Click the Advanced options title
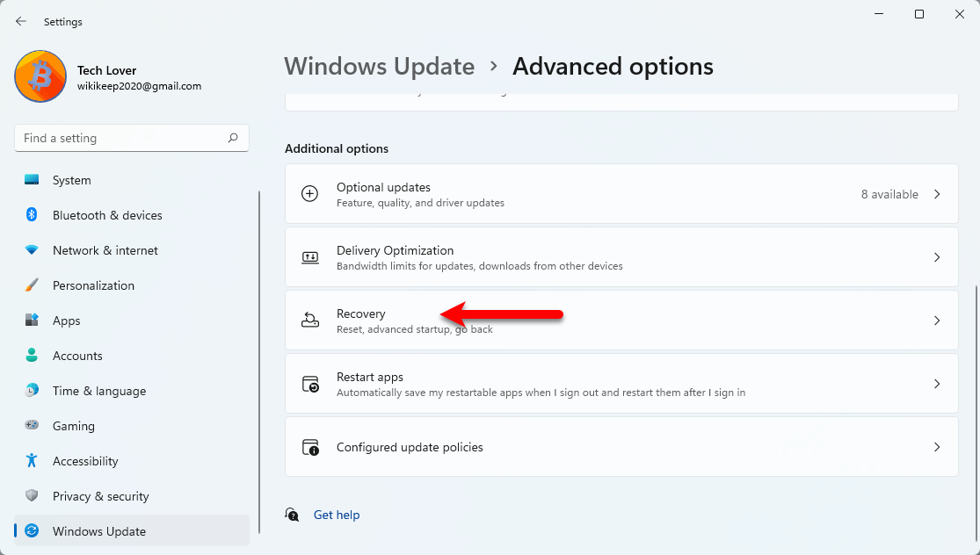 click(613, 66)
